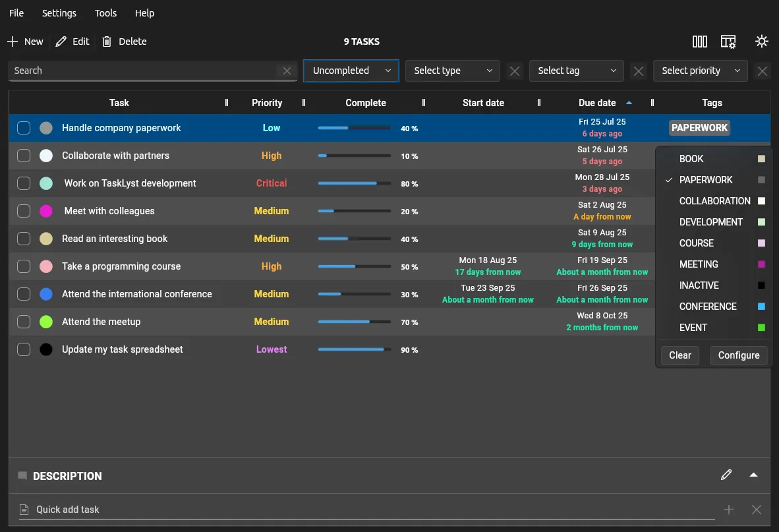The height and width of the screenshot is (532, 779).
Task: Click the description edit pencil icon
Action: point(726,475)
